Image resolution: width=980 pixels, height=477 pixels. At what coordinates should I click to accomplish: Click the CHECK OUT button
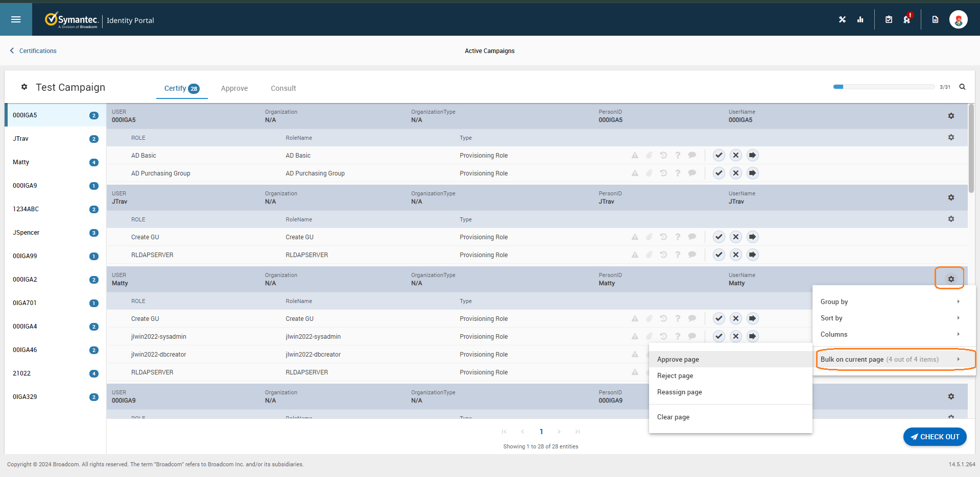[x=935, y=437]
